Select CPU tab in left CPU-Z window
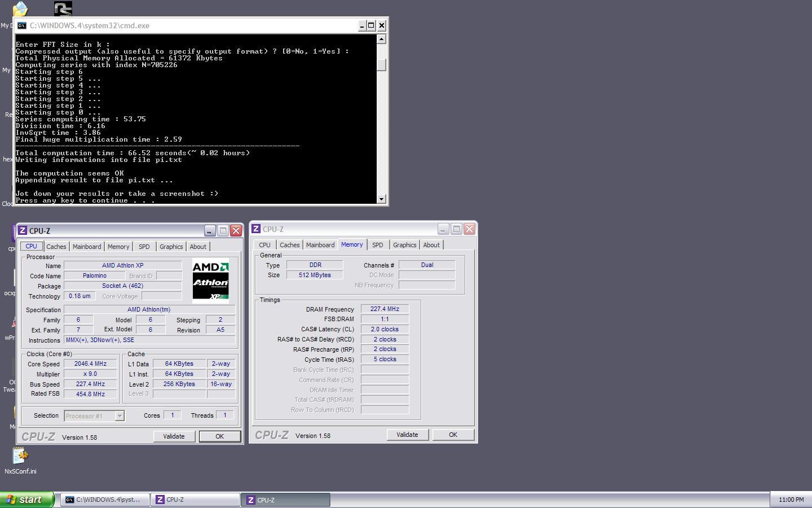 coord(31,246)
